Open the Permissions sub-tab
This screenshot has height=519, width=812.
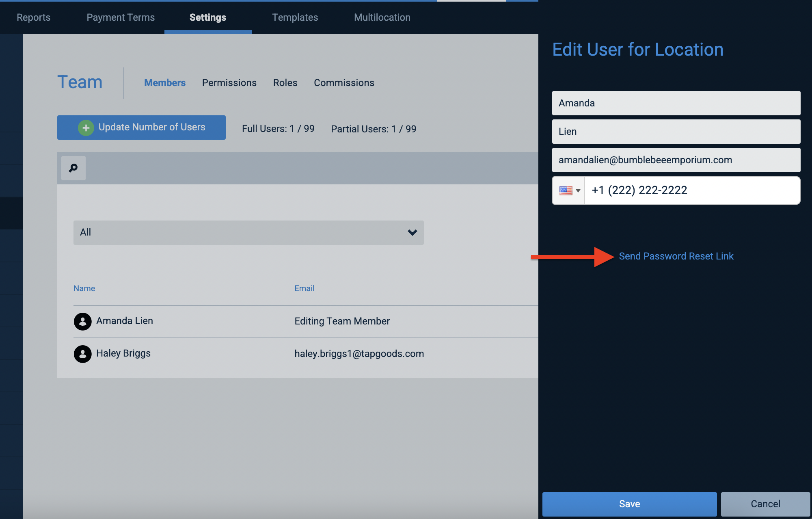[x=229, y=83]
